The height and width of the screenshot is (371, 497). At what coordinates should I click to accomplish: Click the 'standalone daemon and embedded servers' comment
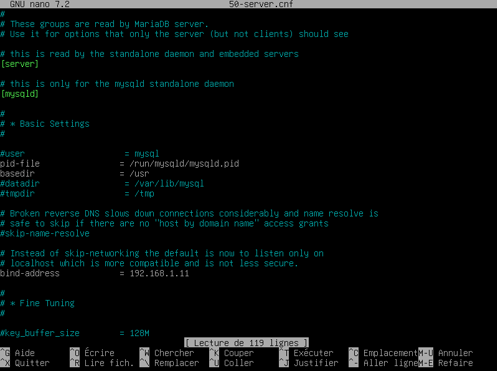(x=149, y=54)
